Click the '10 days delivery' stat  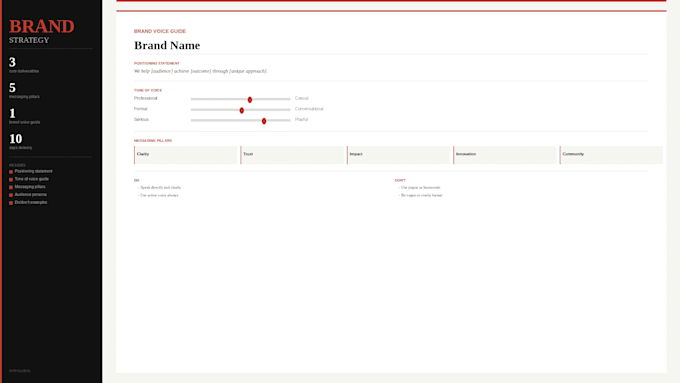pyautogui.click(x=21, y=142)
